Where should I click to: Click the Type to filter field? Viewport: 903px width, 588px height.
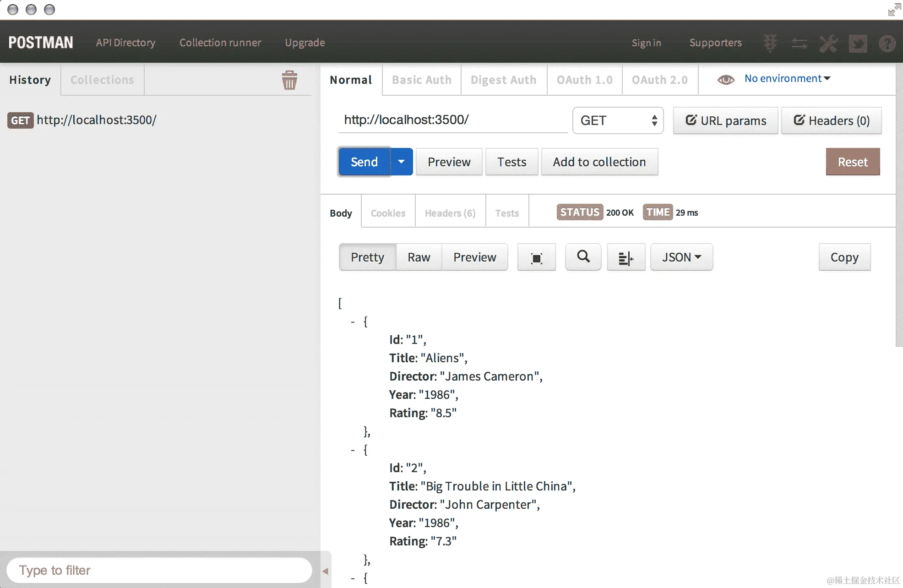click(159, 570)
